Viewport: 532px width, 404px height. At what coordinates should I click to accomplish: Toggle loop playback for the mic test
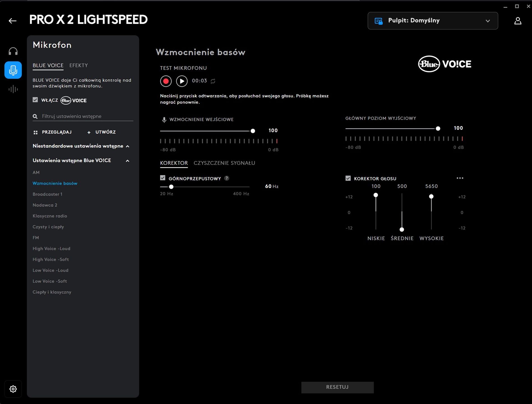coord(213,81)
